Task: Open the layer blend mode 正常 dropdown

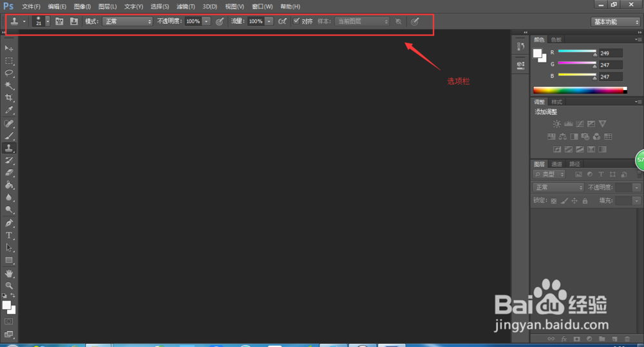Action: 558,187
